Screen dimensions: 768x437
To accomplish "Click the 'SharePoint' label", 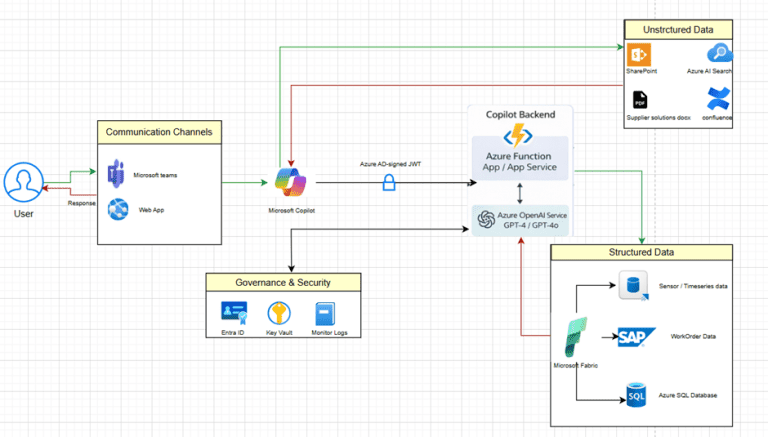I will pos(641,71).
